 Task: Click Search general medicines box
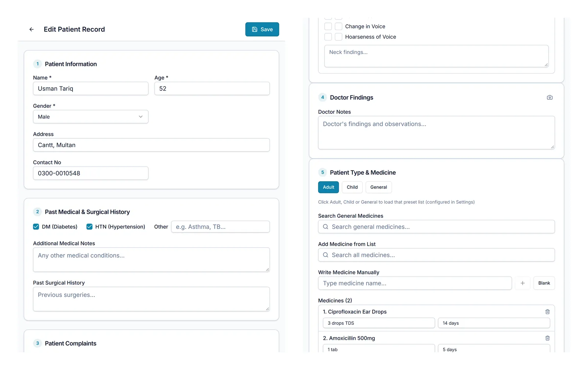pyautogui.click(x=437, y=227)
